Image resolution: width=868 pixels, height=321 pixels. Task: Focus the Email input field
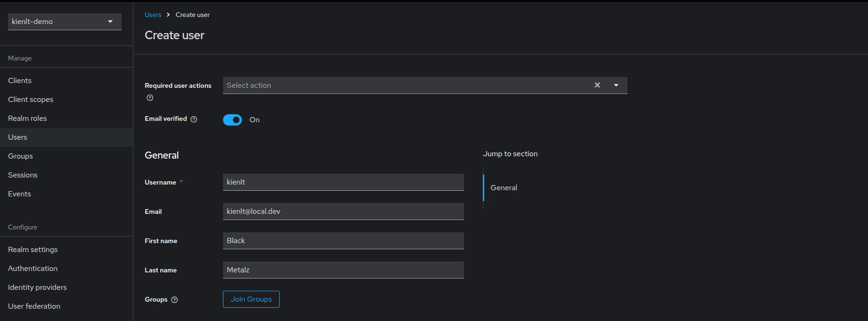343,211
